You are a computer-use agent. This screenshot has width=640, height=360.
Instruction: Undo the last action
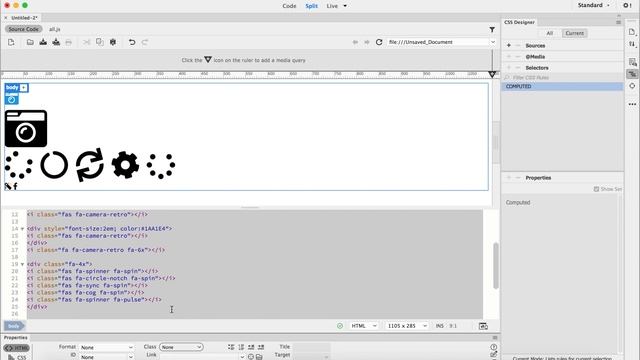click(132, 42)
